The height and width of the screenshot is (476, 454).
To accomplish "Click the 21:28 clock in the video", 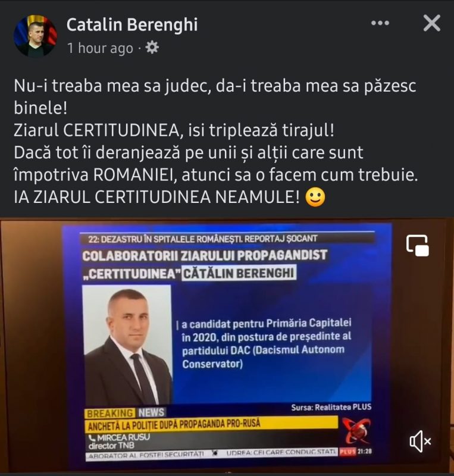I will pyautogui.click(x=364, y=452).
